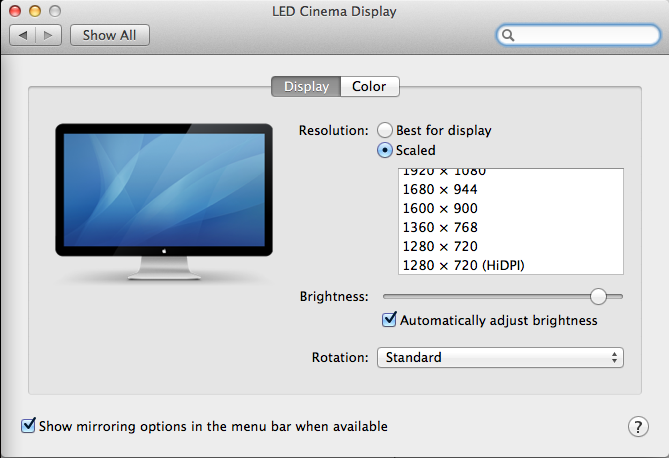Switch to the Display tab
The width and height of the screenshot is (669, 458).
point(306,86)
